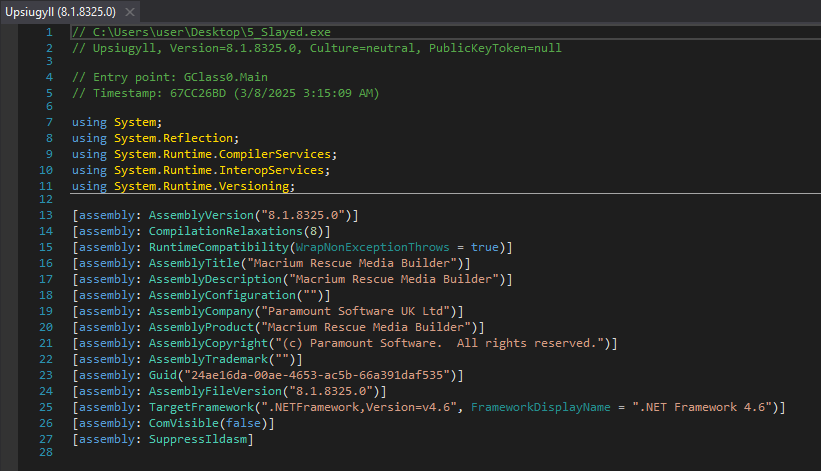Click the Guid attribute name

(164, 375)
